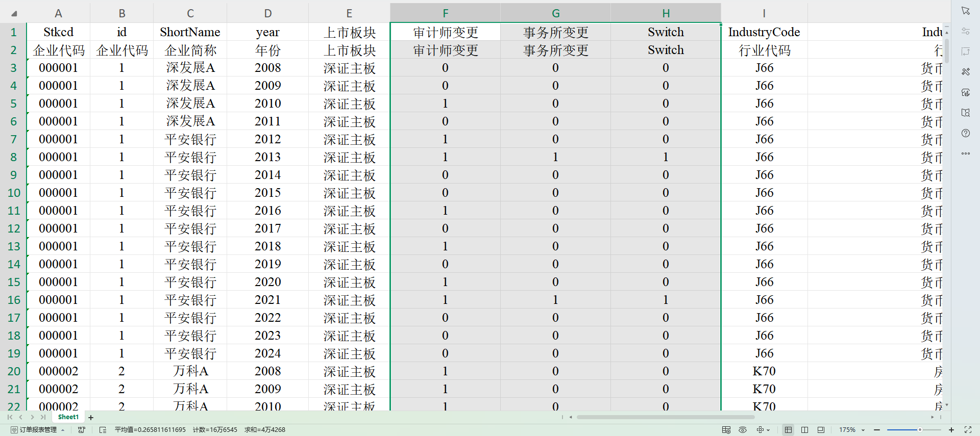Click the selection arrow tool in right sidebar

pos(965,11)
